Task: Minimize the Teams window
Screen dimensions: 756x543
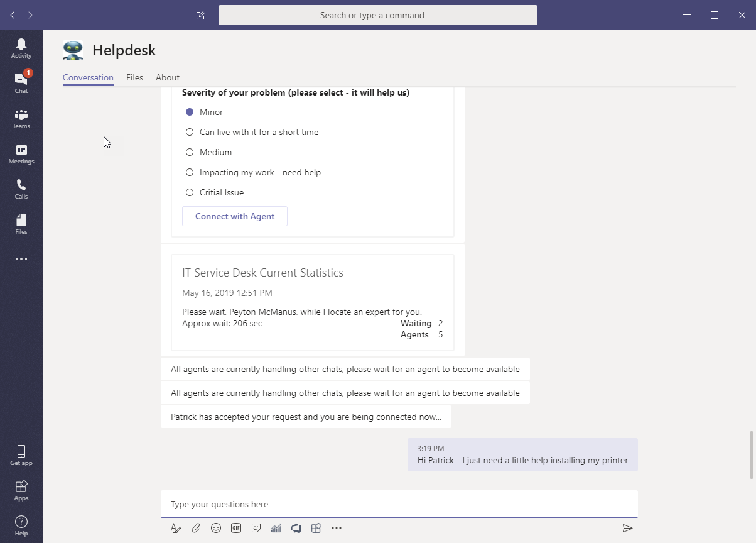Action: [x=686, y=15]
